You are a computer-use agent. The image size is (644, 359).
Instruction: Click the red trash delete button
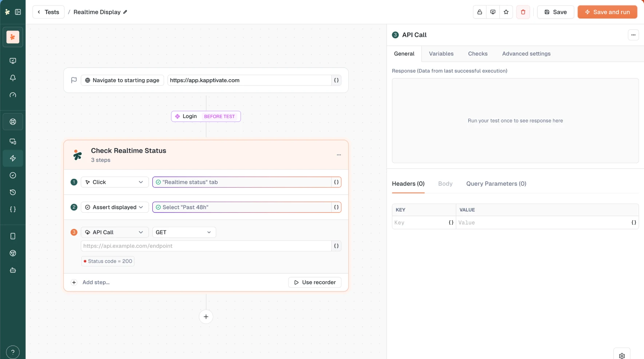523,12
